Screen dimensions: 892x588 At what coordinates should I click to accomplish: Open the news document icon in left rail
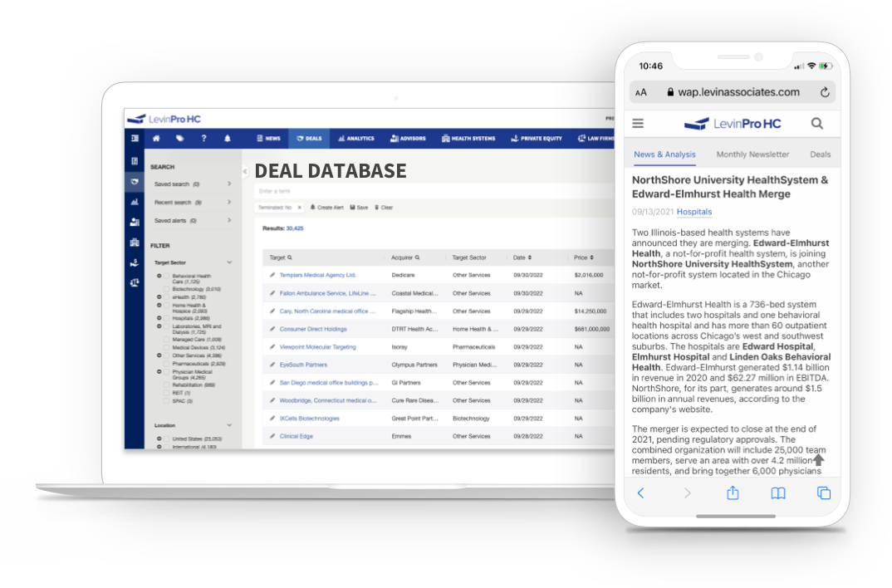pyautogui.click(x=135, y=161)
